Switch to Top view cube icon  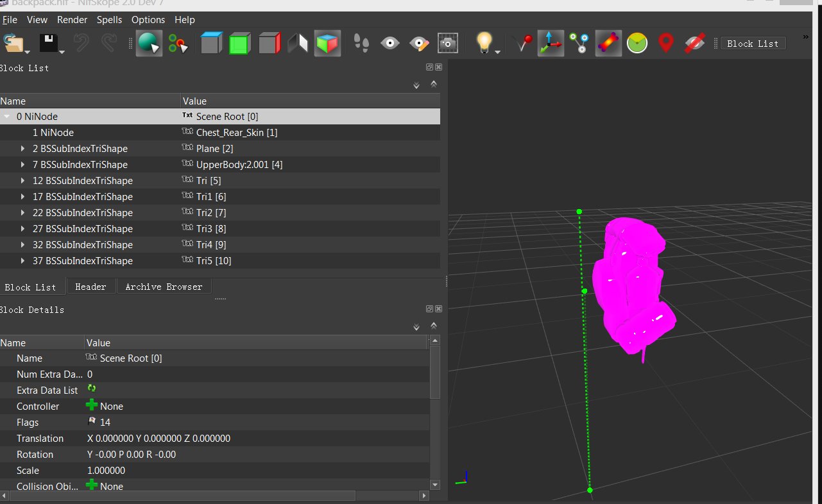[212, 44]
